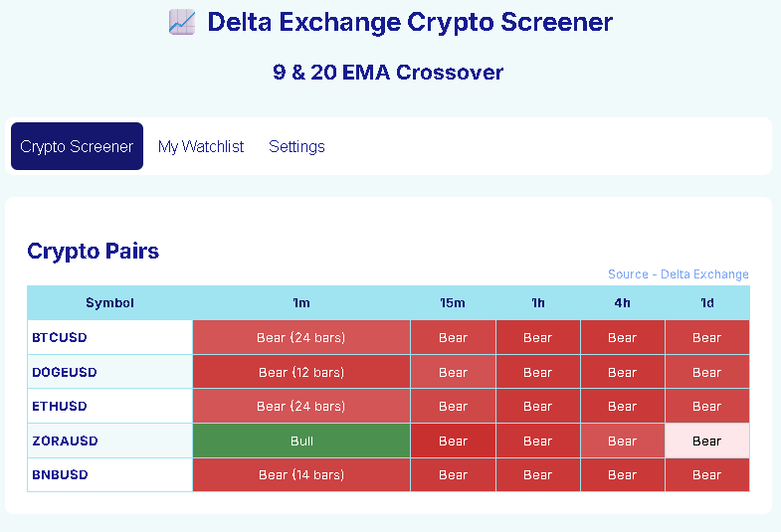Image resolution: width=781 pixels, height=532 pixels.
Task: Click BNBUSD Bear (14 bars) cell
Action: (301, 474)
